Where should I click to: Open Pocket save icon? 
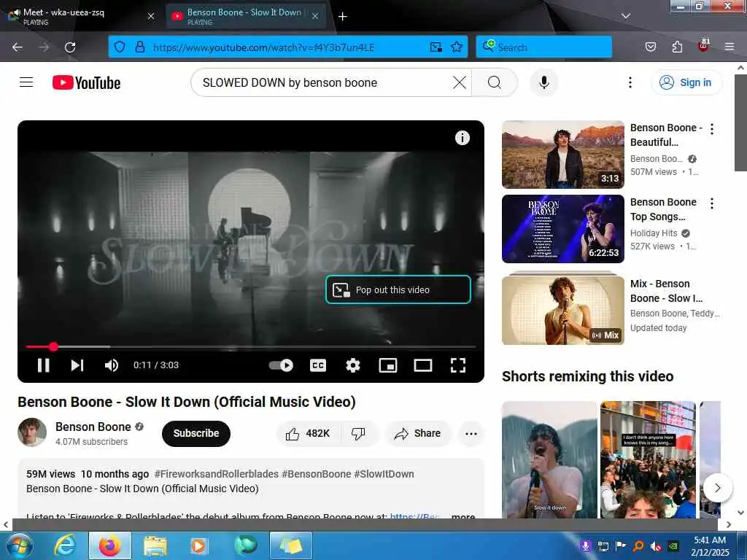click(x=650, y=47)
